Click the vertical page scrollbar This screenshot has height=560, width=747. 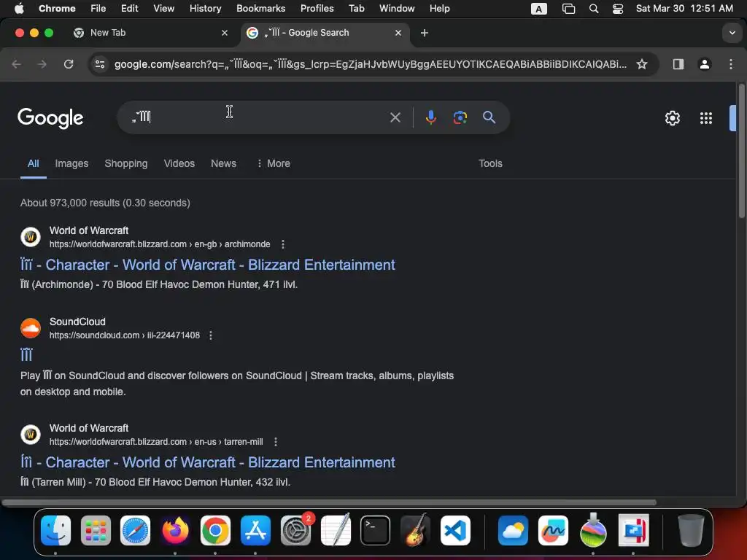coord(741,150)
